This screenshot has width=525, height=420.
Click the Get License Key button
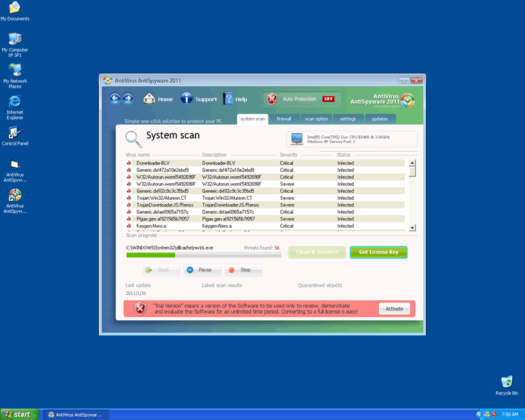click(378, 252)
